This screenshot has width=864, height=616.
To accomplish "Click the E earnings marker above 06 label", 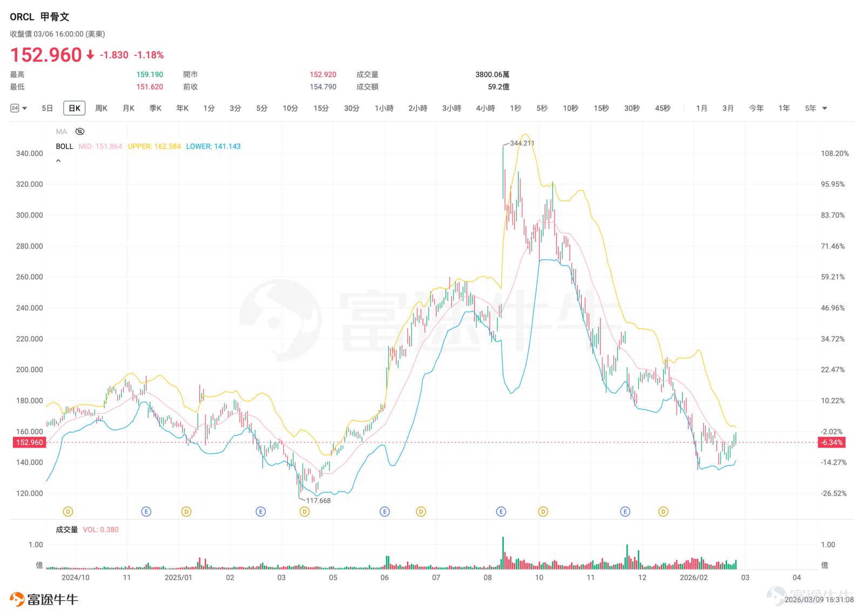I will (x=385, y=511).
